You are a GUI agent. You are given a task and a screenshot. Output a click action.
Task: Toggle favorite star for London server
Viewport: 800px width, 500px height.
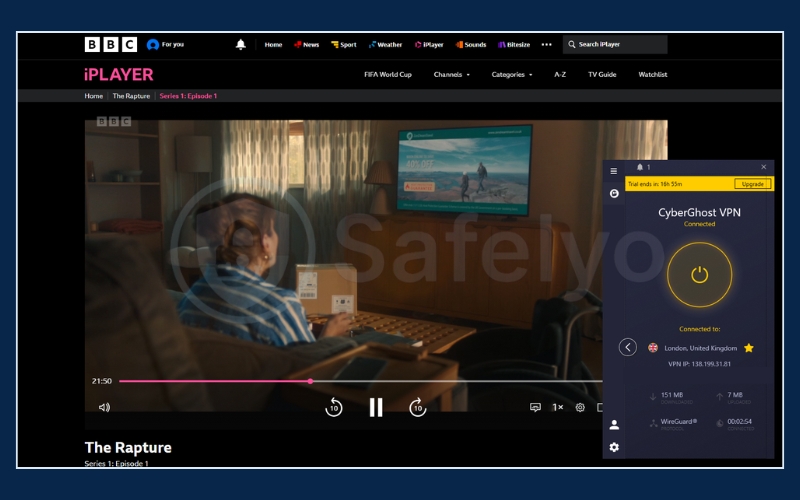pos(748,348)
